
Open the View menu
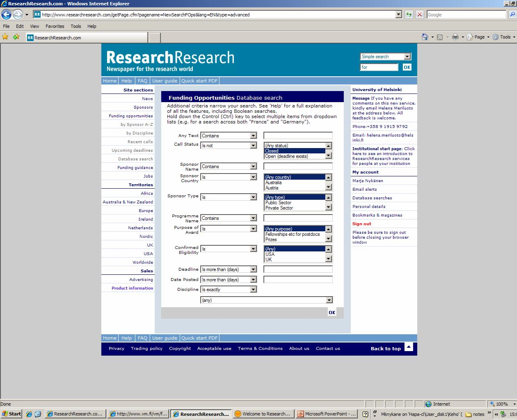[x=34, y=26]
